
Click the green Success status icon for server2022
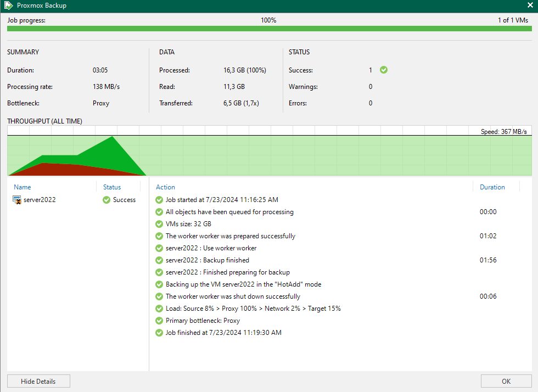[107, 200]
